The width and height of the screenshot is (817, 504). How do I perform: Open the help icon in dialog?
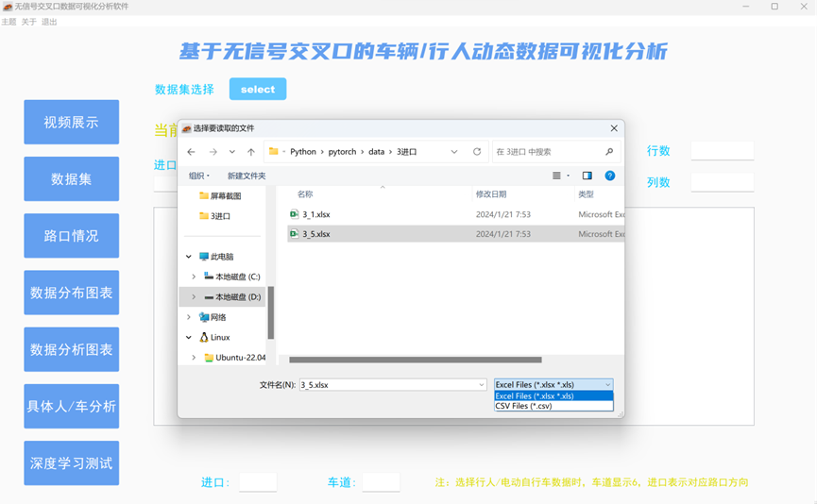(609, 176)
